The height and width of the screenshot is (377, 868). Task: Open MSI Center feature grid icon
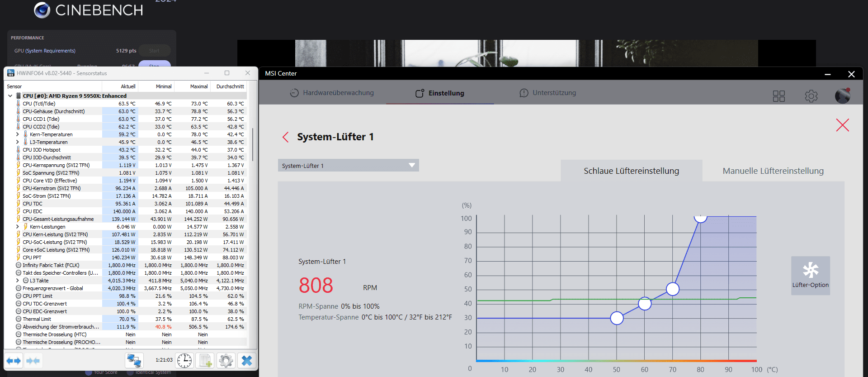[x=779, y=96]
